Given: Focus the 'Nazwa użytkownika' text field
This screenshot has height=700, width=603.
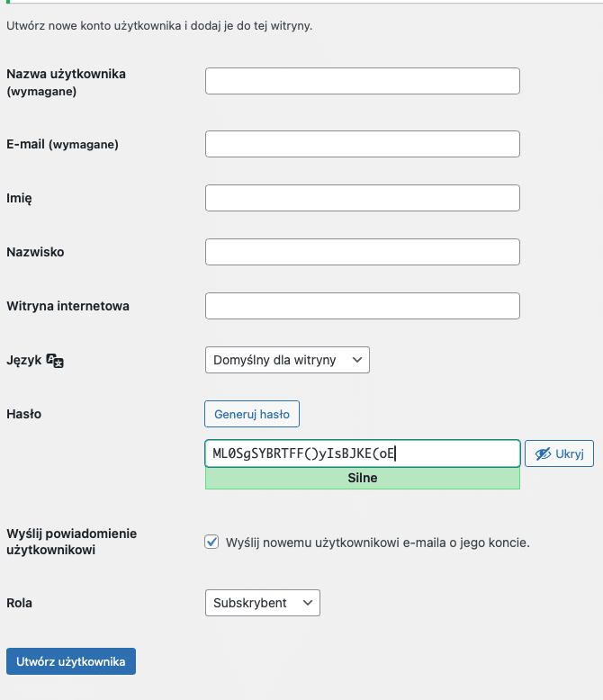Looking at the screenshot, I should tap(362, 81).
